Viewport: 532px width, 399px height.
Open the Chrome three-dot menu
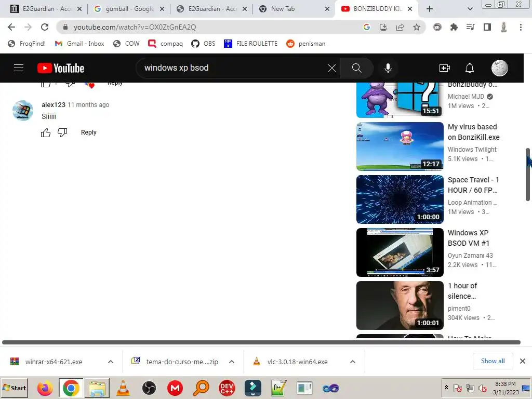point(521,27)
